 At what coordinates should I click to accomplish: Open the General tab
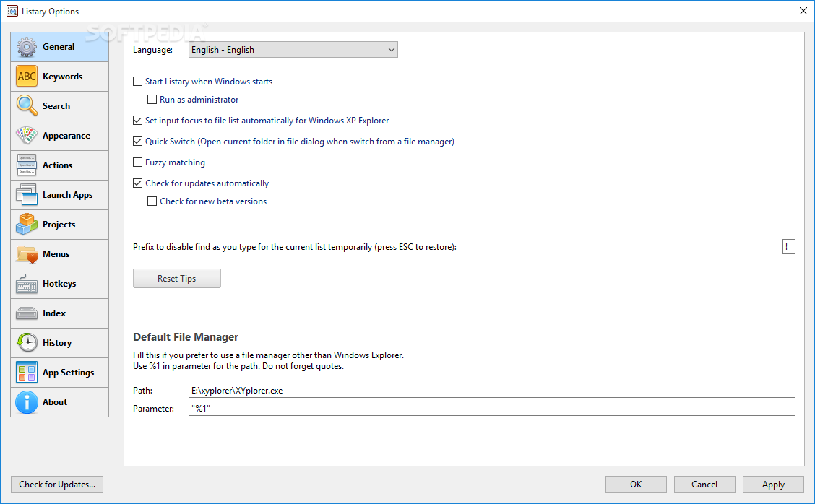(x=60, y=47)
